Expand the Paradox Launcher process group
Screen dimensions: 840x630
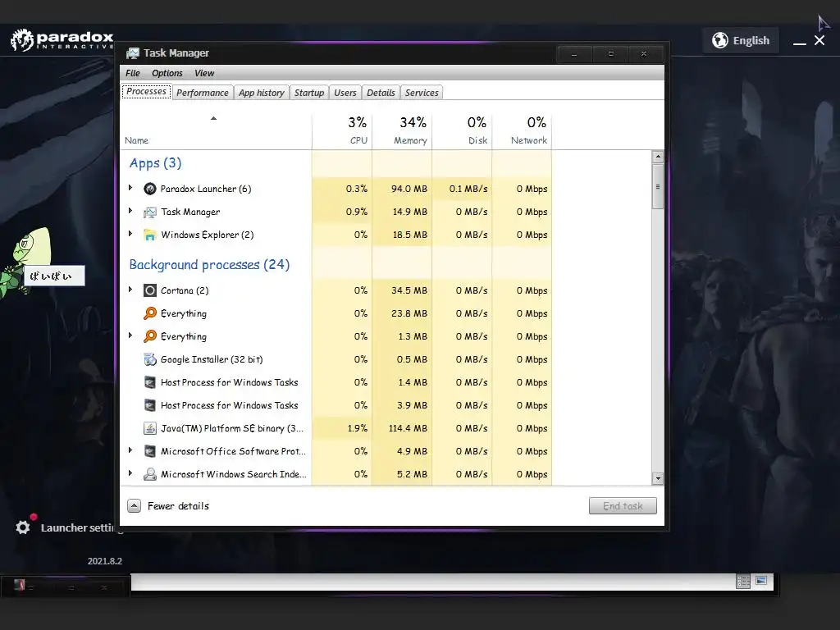pyautogui.click(x=130, y=188)
